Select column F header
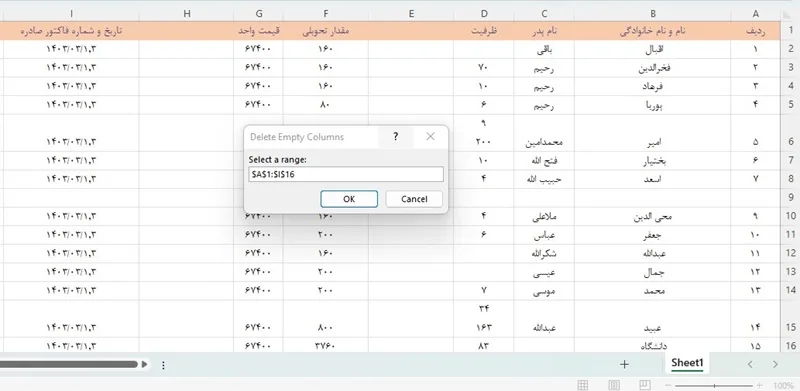This screenshot has height=391, width=800. pos(326,14)
